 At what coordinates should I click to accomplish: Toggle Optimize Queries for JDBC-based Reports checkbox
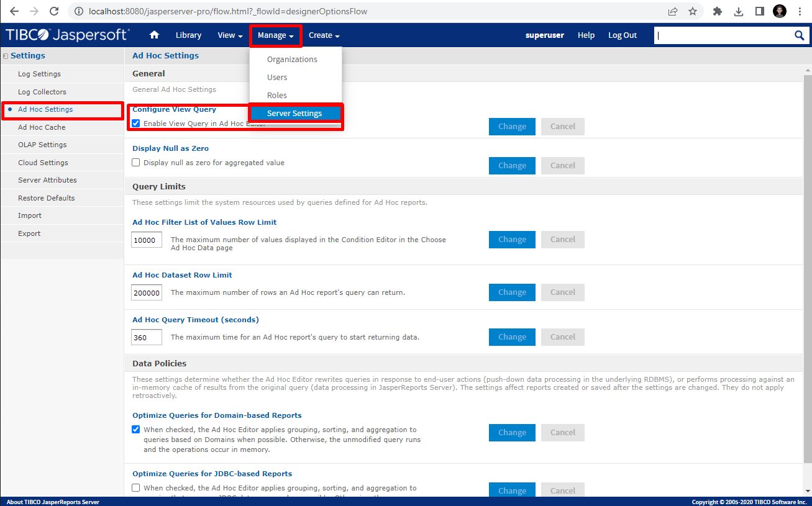(136, 488)
